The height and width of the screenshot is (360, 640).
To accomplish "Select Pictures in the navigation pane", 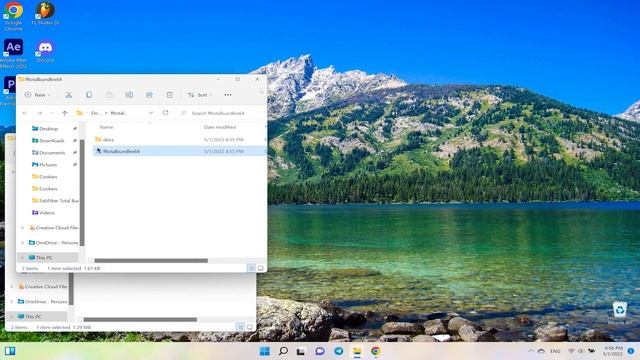I will click(x=48, y=164).
